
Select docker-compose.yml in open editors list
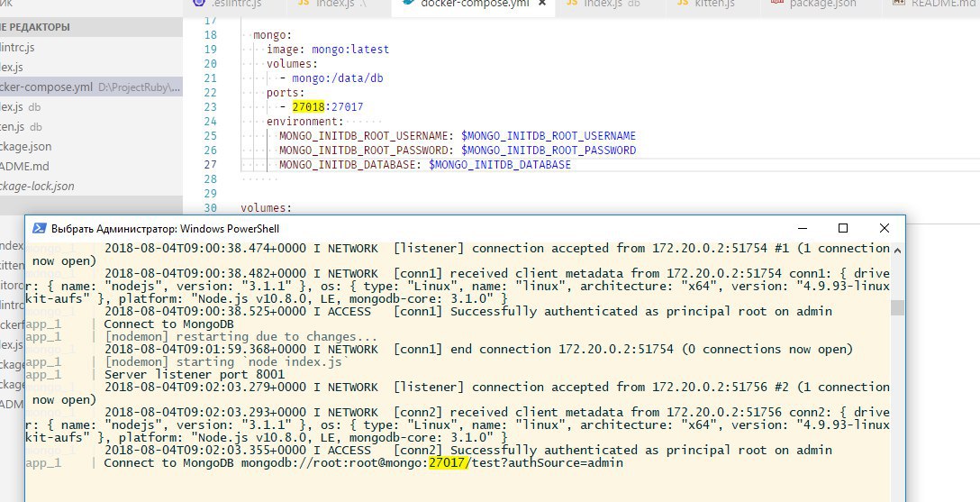(x=91, y=87)
